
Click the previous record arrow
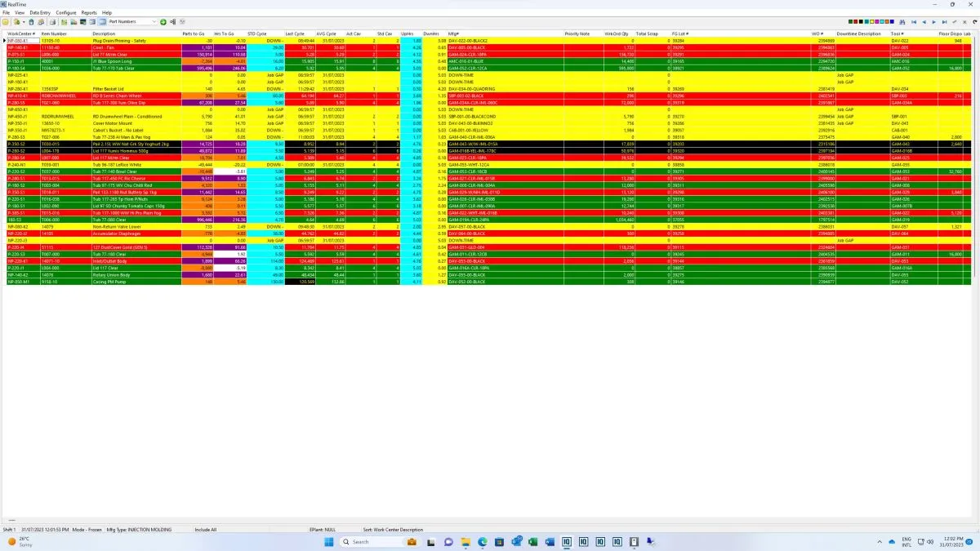point(924,21)
